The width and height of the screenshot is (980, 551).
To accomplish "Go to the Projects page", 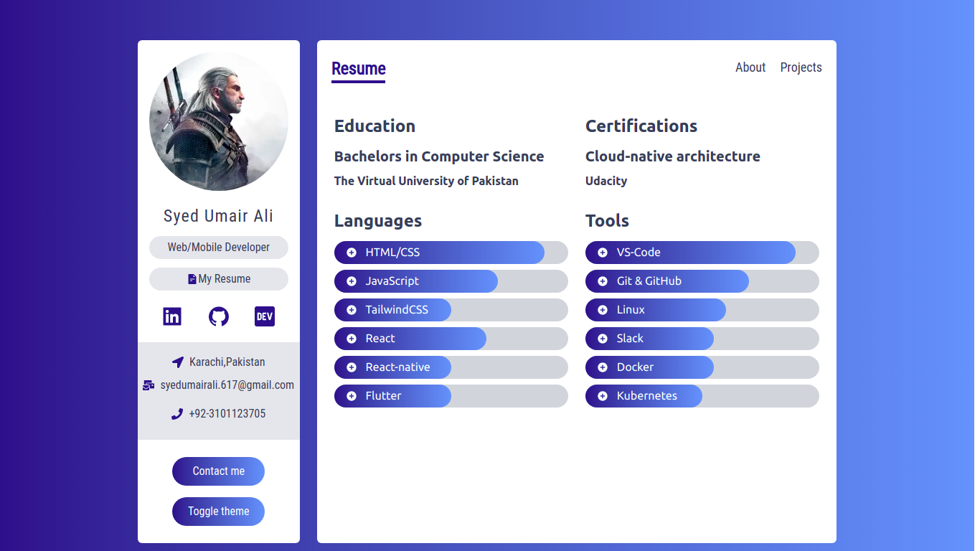I will pyautogui.click(x=801, y=67).
